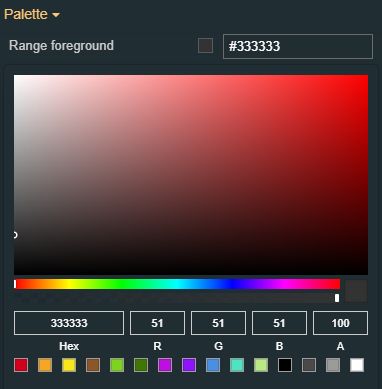Click the alpha value field showing 100
The height and width of the screenshot is (389, 382).
point(340,323)
